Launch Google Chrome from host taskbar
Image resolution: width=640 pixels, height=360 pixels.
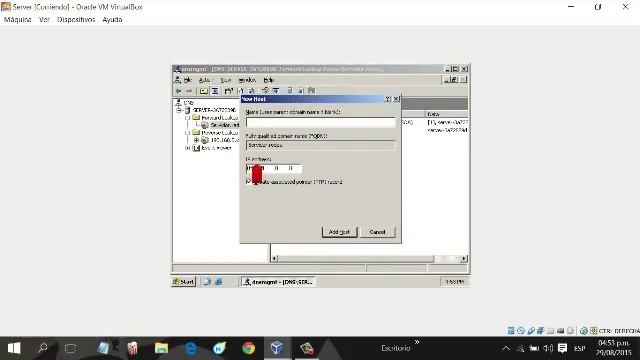[x=248, y=348]
